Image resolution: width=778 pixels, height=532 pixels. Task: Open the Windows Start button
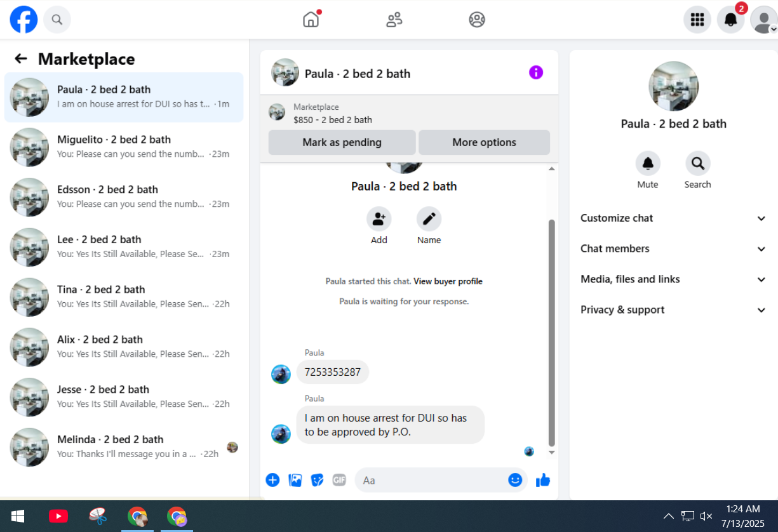18,516
